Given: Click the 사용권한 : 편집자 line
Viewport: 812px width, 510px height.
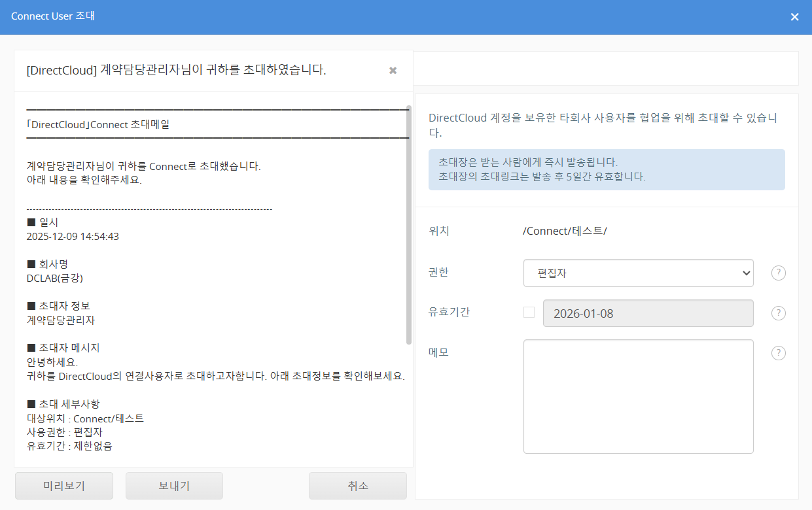Looking at the screenshot, I should click(x=65, y=432).
